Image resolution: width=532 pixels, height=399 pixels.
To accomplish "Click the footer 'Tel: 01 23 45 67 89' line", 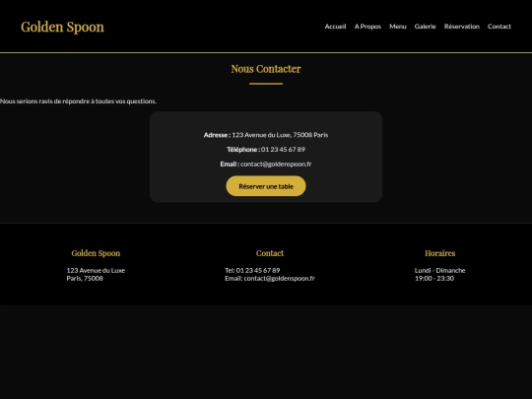I will [x=252, y=270].
